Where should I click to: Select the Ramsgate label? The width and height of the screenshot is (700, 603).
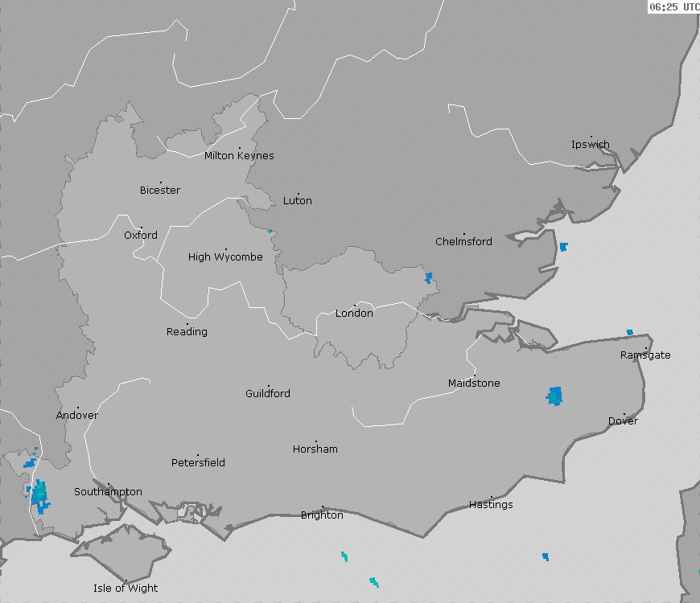coord(645,355)
